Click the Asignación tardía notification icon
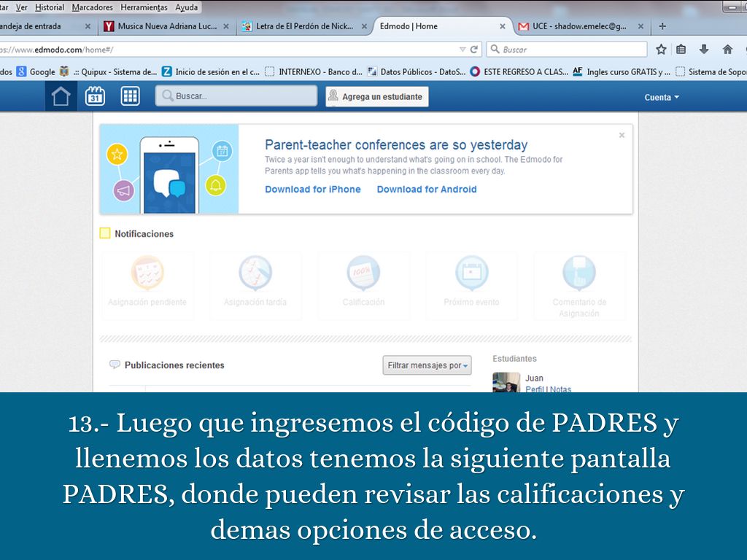Viewport: 747px width, 560px height. click(255, 273)
